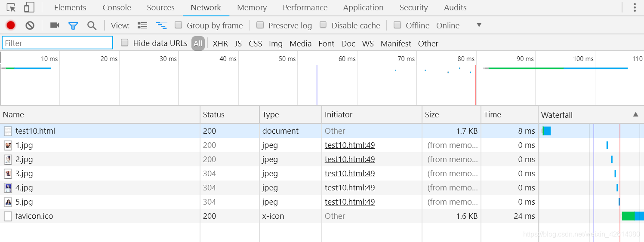Clear the network log with the clear icon
Viewport: 644px width, 242px height.
(30, 25)
